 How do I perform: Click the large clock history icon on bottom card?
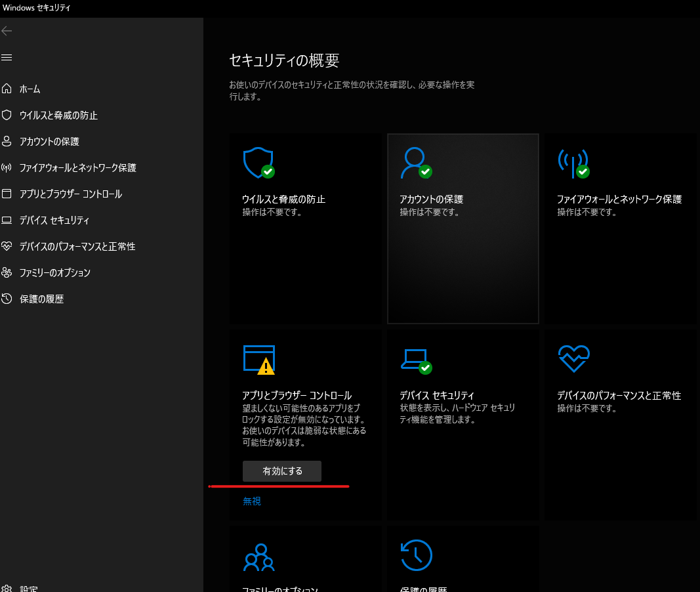416,555
